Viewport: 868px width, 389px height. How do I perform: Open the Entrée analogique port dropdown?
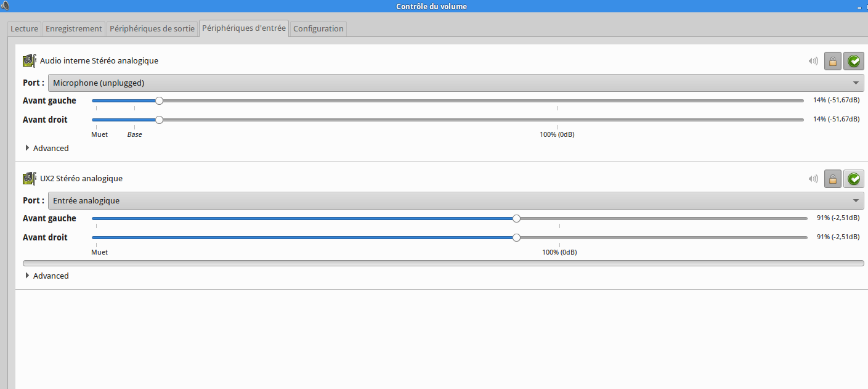coord(456,200)
